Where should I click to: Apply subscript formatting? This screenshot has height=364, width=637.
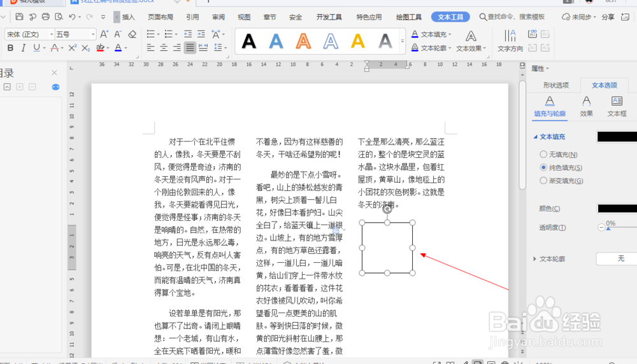click(85, 48)
